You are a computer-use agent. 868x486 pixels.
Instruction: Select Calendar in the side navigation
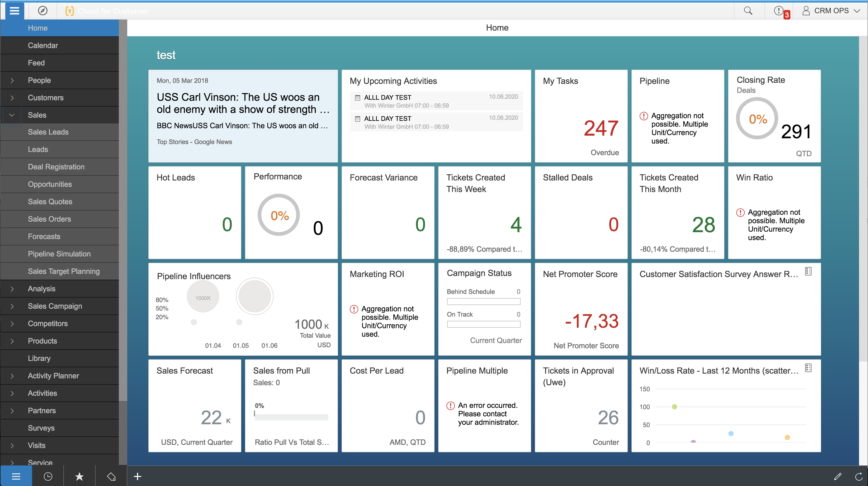click(43, 45)
